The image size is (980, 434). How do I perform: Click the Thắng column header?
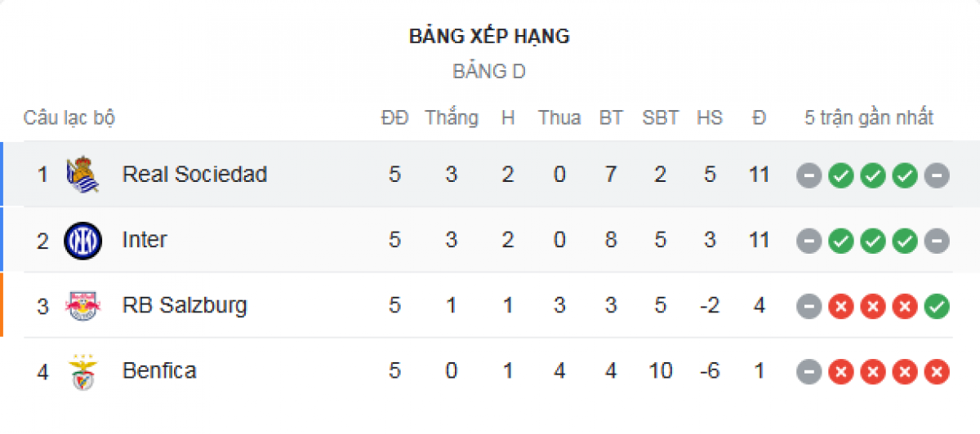(x=452, y=118)
